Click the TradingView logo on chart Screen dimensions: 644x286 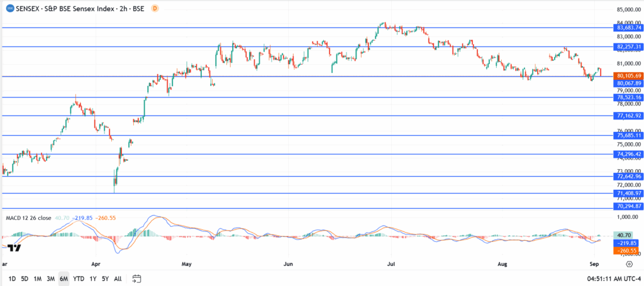pyautogui.click(x=15, y=247)
